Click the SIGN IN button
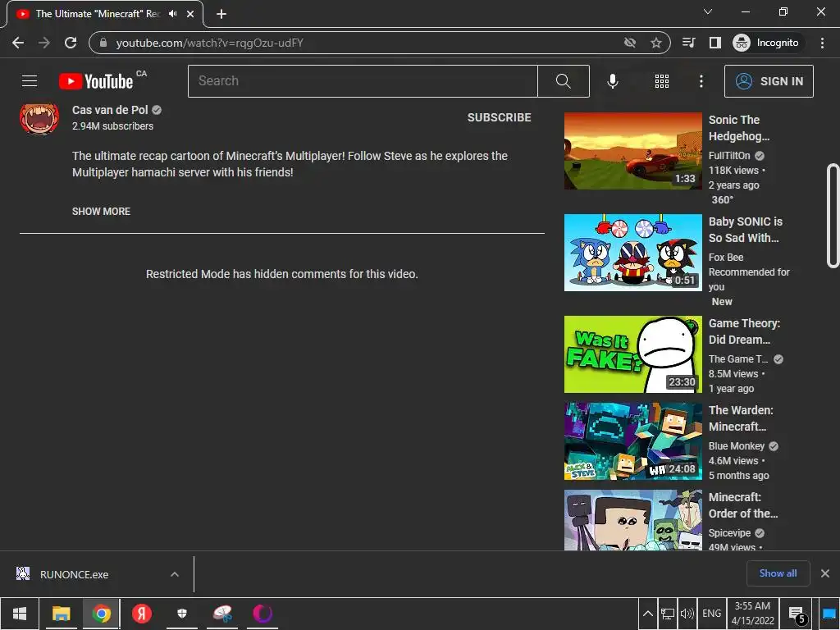This screenshot has height=630, width=840. coord(768,81)
